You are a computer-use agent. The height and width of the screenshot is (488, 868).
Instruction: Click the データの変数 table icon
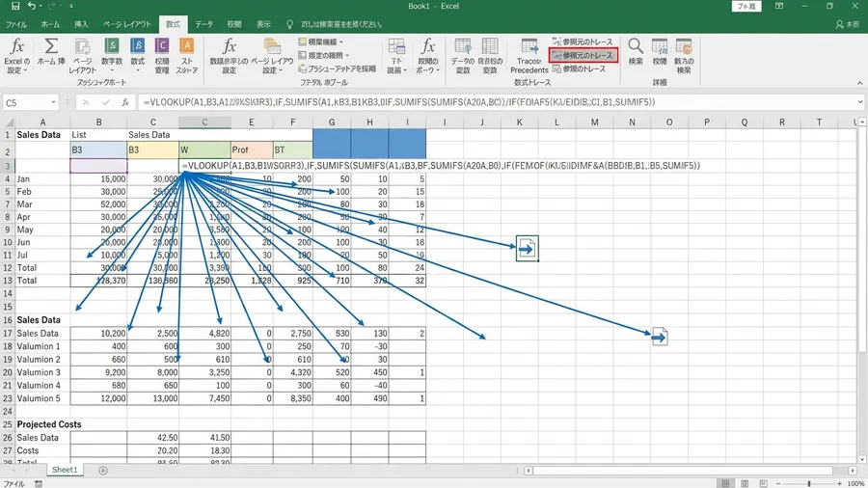click(x=463, y=46)
